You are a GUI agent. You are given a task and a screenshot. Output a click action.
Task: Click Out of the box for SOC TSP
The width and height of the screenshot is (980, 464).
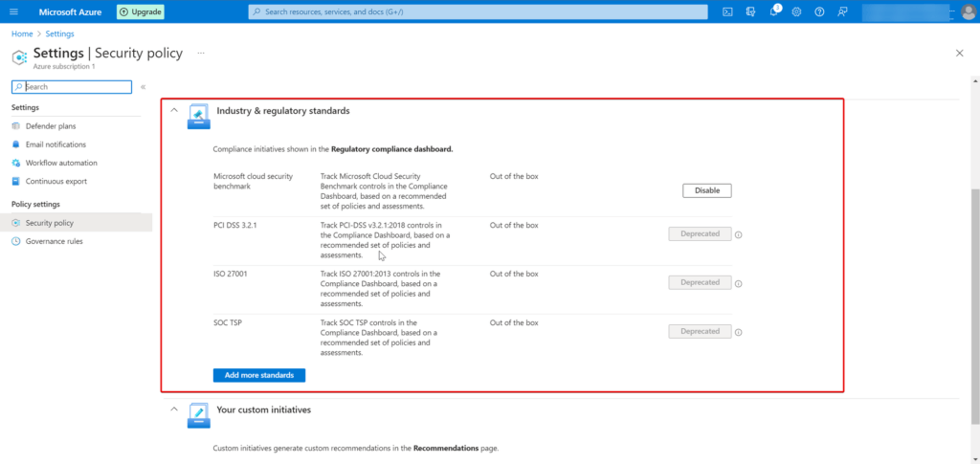tap(514, 322)
